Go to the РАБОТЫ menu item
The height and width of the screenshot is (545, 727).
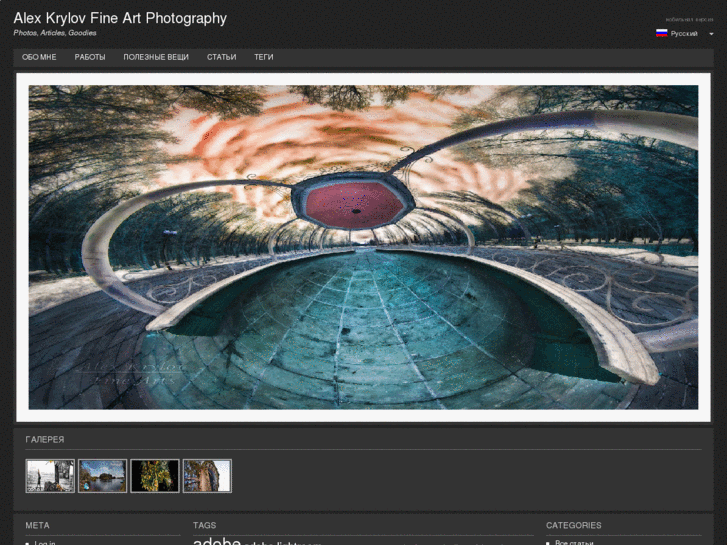[x=90, y=57]
